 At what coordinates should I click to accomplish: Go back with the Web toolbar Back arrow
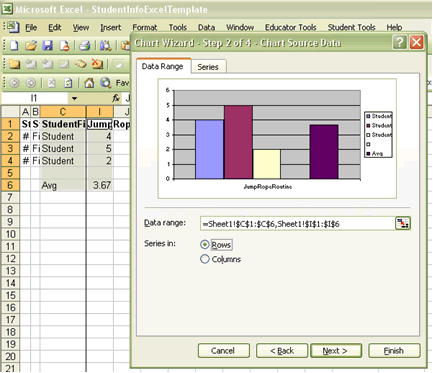pyautogui.click(x=14, y=82)
